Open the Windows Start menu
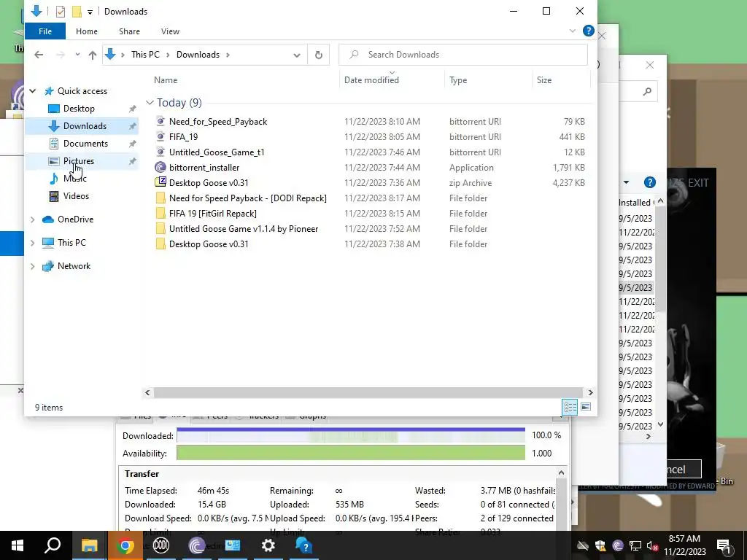The width and height of the screenshot is (747, 560). click(x=18, y=545)
